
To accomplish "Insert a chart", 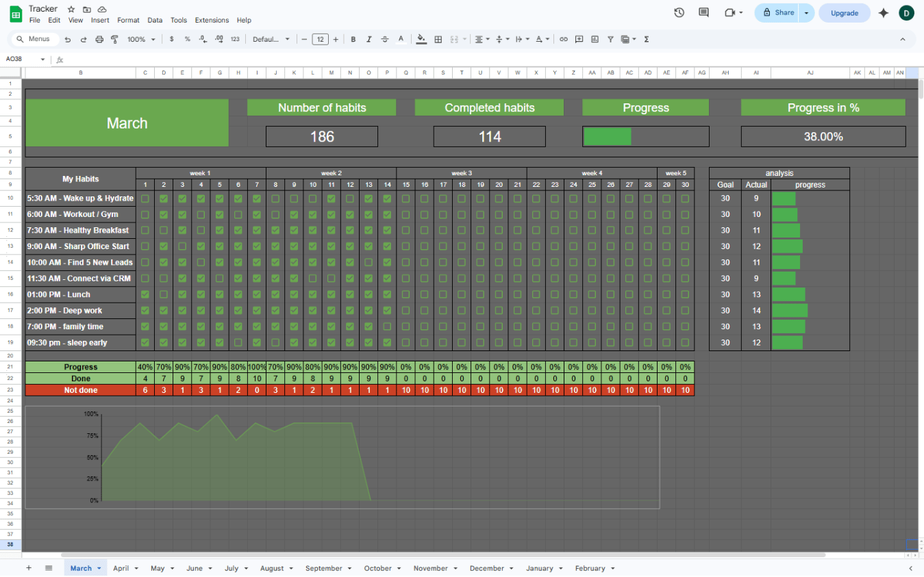I will pyautogui.click(x=595, y=40).
